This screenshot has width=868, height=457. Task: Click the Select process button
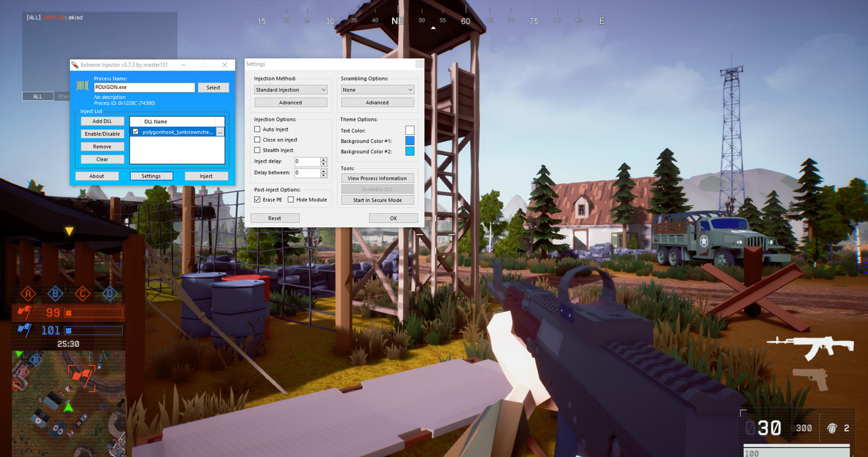pos(213,87)
